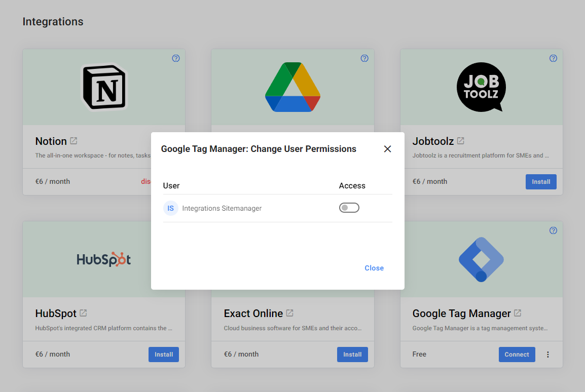Open help for the Google Tag Manager card
The image size is (585, 392).
click(553, 230)
